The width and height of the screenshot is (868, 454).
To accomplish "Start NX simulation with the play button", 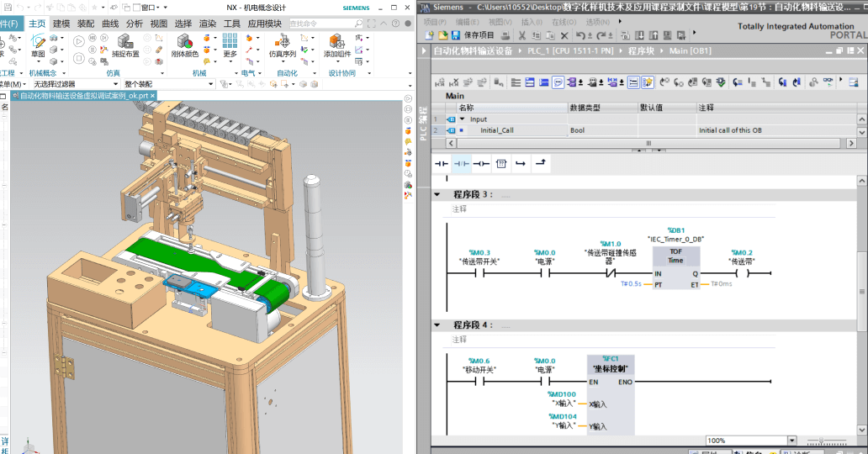I will [78, 41].
